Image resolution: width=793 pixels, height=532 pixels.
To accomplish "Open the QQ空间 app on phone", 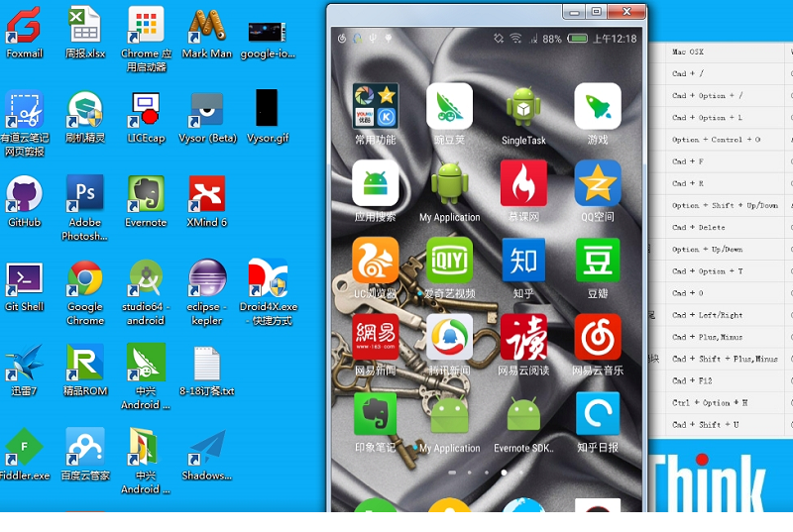I will (598, 183).
